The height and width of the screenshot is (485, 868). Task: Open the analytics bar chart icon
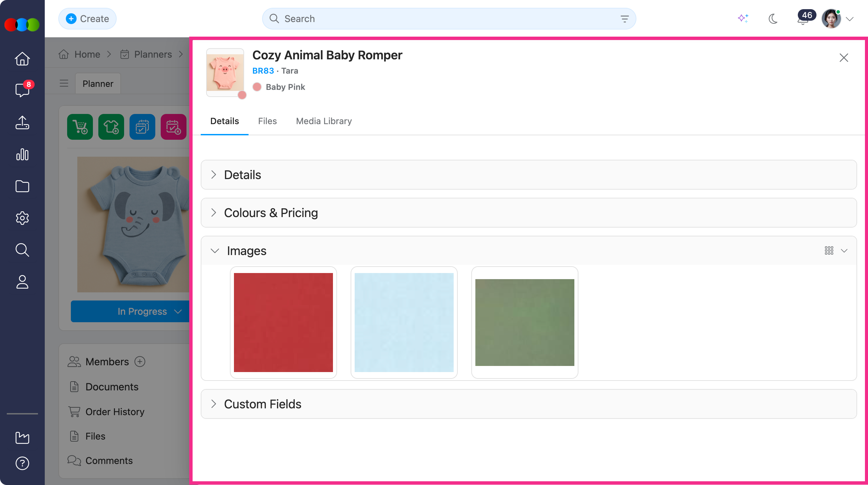pos(22,154)
